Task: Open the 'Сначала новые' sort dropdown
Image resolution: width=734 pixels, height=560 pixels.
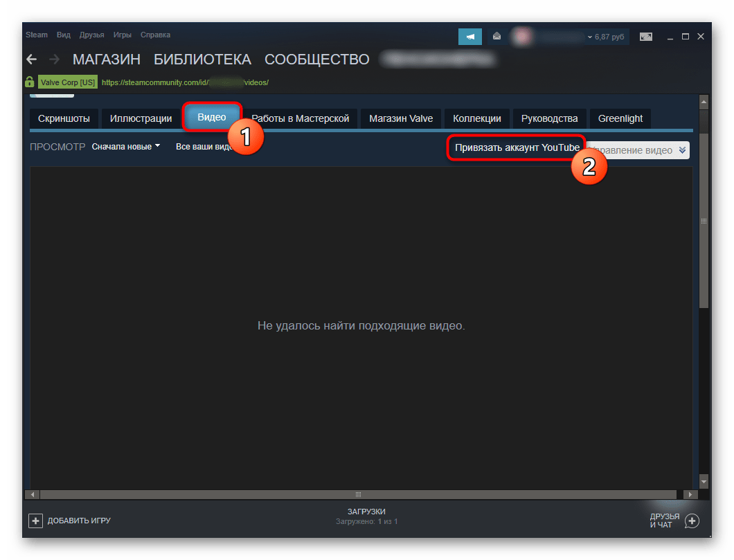Action: [x=125, y=147]
